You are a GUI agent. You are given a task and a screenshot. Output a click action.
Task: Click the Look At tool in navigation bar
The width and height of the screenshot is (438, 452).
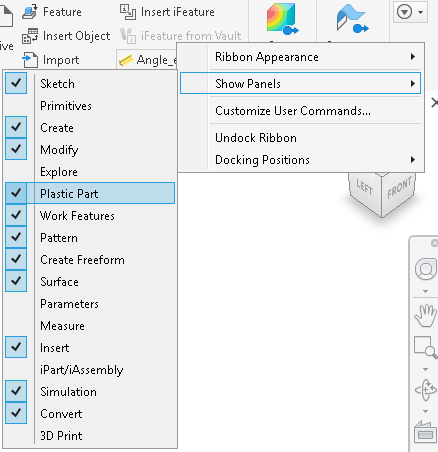pyautogui.click(x=426, y=431)
